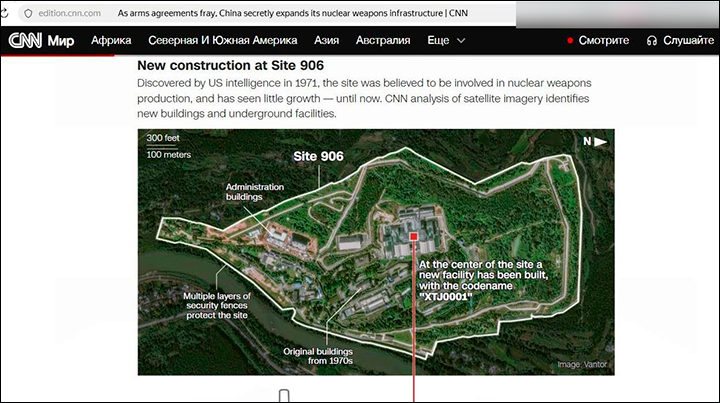720x403 pixels.
Task: Click the red square marker at site center
Action: pos(412,237)
